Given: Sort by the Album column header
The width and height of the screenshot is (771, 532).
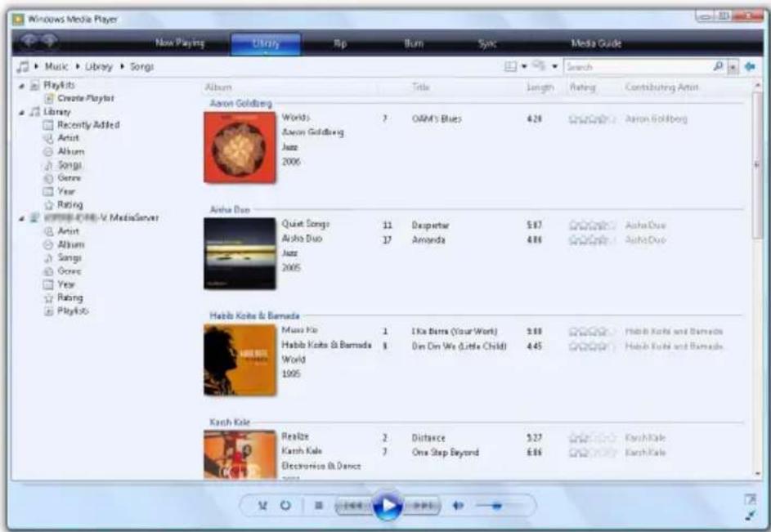Looking at the screenshot, I should point(218,87).
